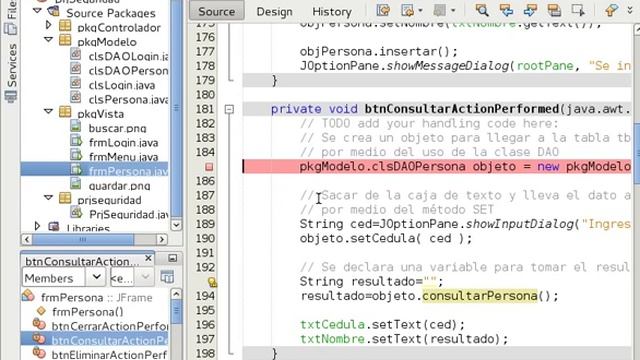
Task: Open frmMenu.java form
Action: (x=123, y=157)
